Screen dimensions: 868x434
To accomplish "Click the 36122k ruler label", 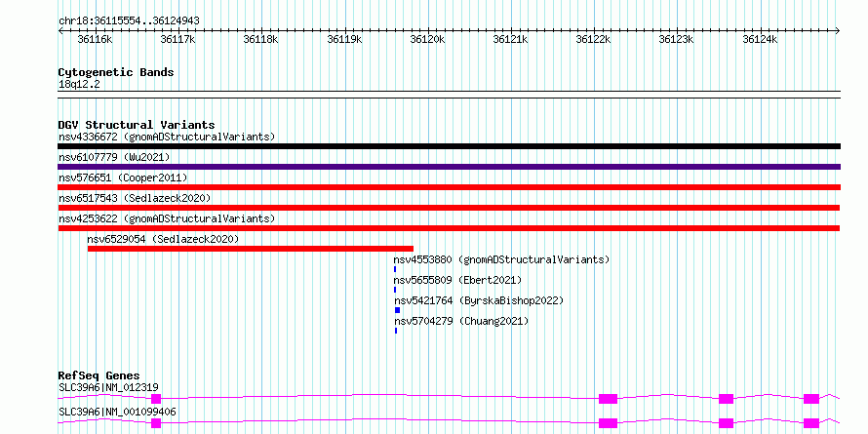I will point(593,39).
